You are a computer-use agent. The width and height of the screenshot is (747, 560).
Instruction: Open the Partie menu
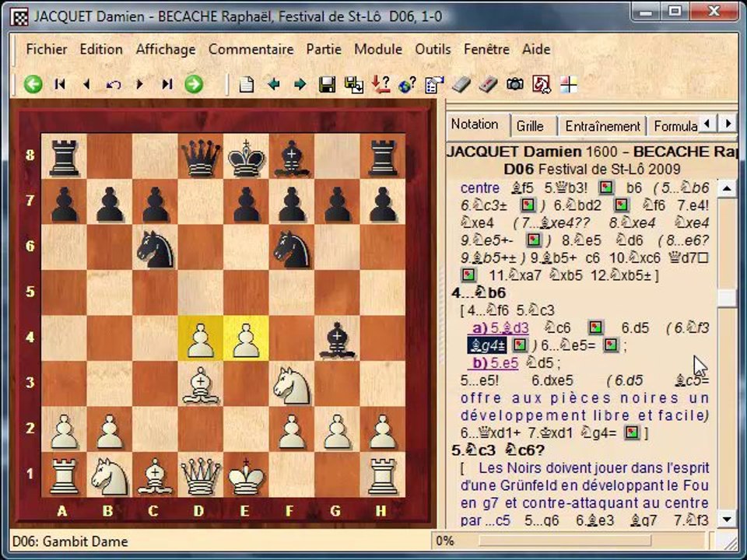(x=324, y=49)
